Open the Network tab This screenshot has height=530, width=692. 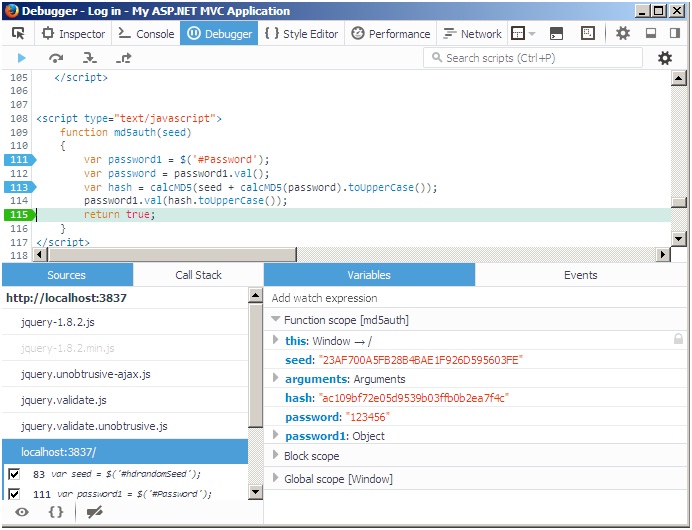[x=472, y=34]
